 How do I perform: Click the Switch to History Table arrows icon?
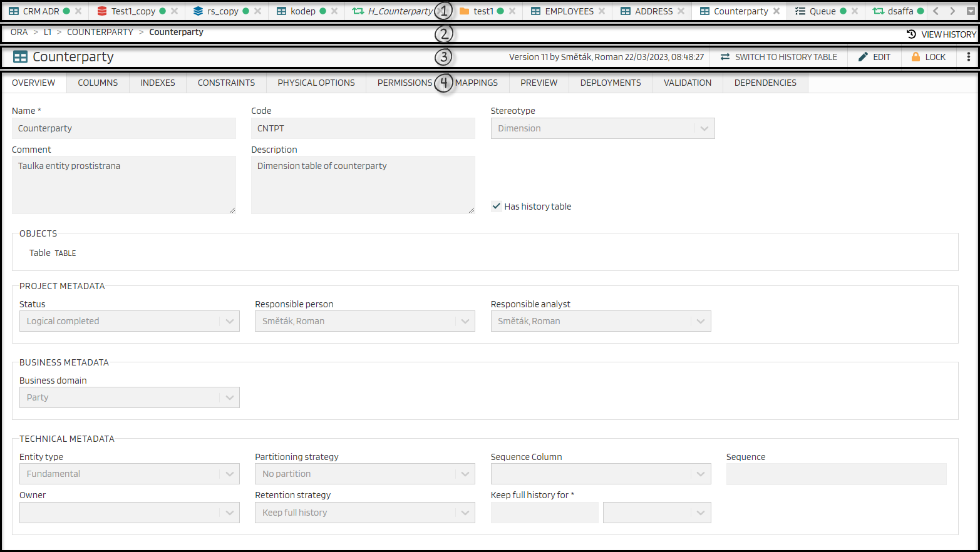click(725, 57)
